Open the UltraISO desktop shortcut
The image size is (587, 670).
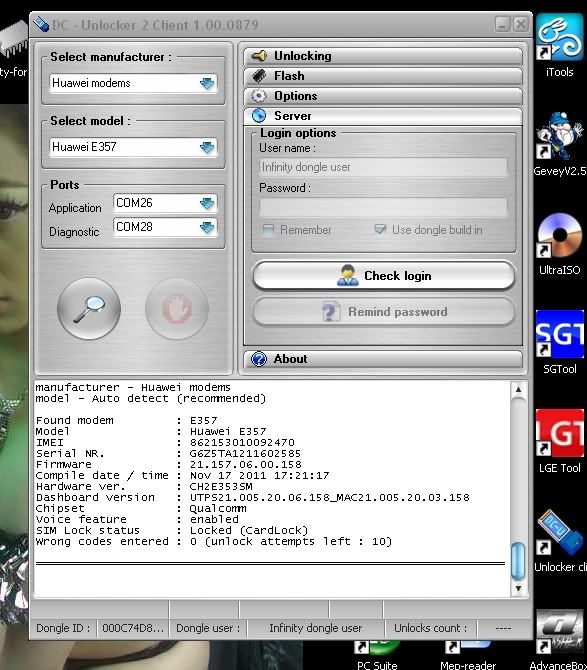tap(559, 243)
